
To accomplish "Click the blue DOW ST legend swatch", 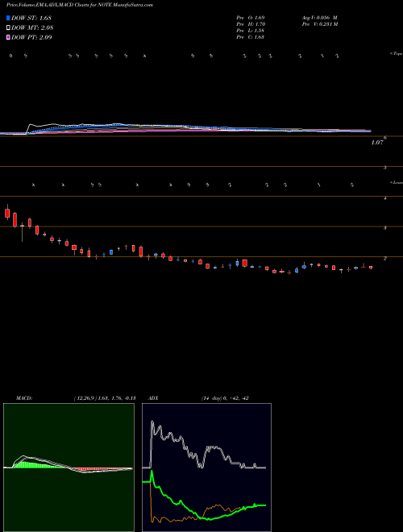I will tap(8, 18).
